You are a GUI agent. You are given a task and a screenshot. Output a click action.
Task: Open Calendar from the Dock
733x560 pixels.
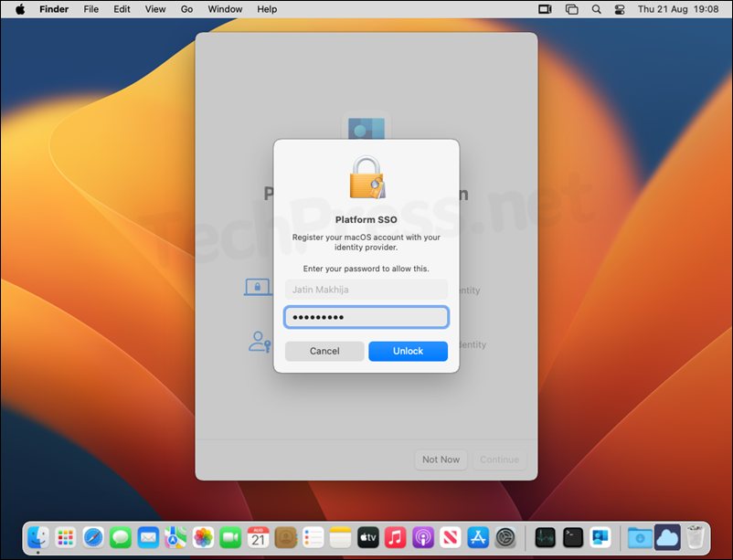[x=258, y=537]
